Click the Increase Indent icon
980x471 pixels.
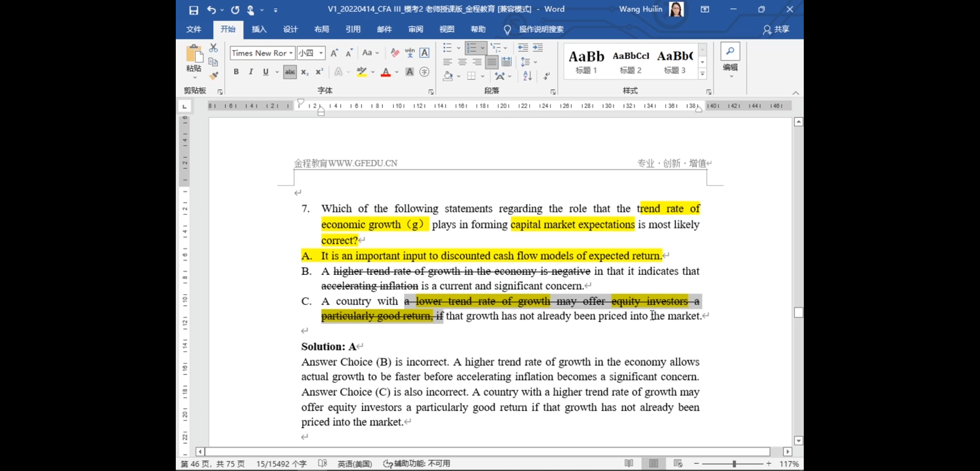tap(538, 48)
